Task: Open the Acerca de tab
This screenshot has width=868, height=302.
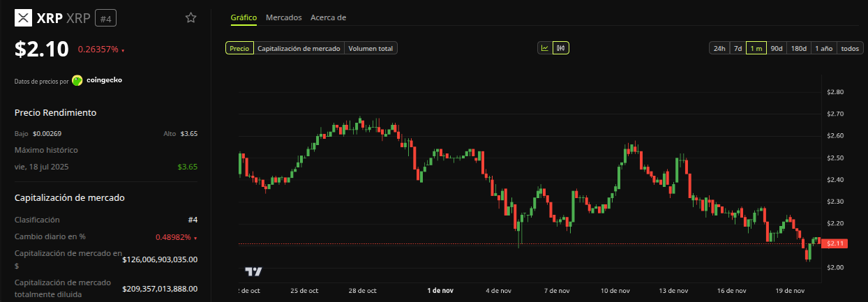Action: (x=328, y=17)
